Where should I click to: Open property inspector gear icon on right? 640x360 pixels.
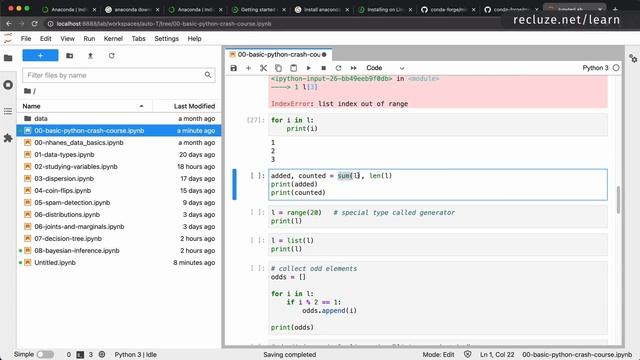633,58
